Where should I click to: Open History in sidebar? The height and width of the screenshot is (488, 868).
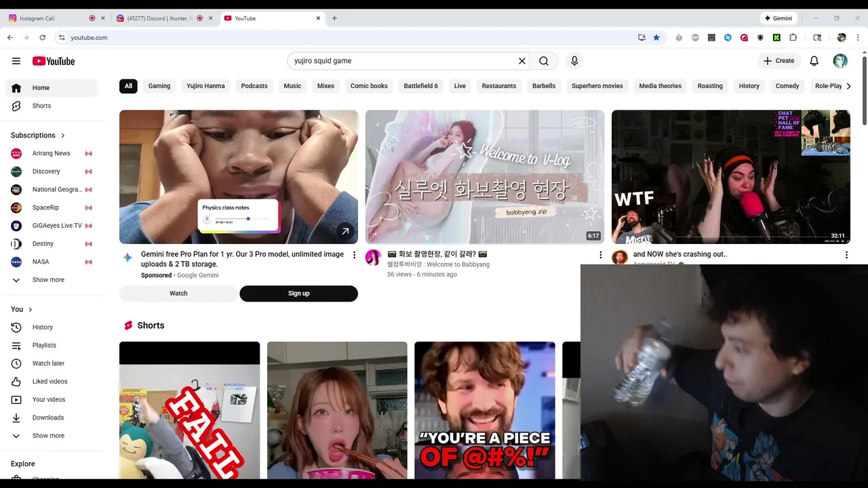(x=52, y=327)
